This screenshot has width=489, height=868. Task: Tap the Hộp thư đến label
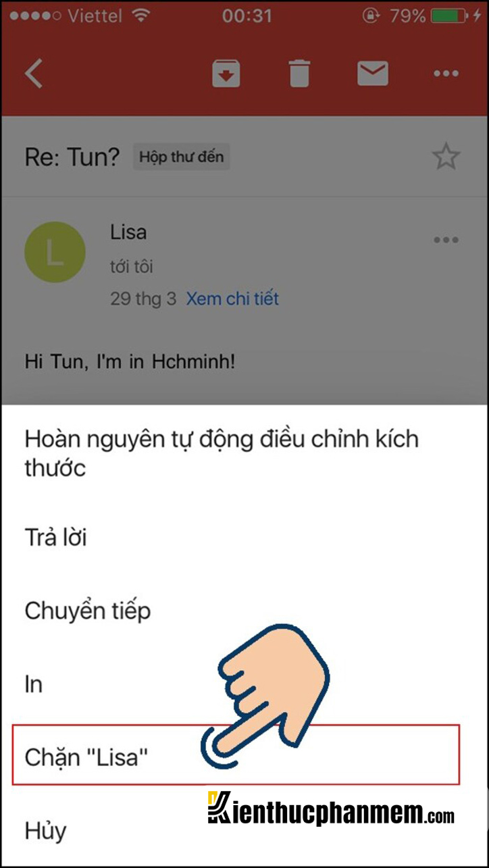tap(181, 157)
